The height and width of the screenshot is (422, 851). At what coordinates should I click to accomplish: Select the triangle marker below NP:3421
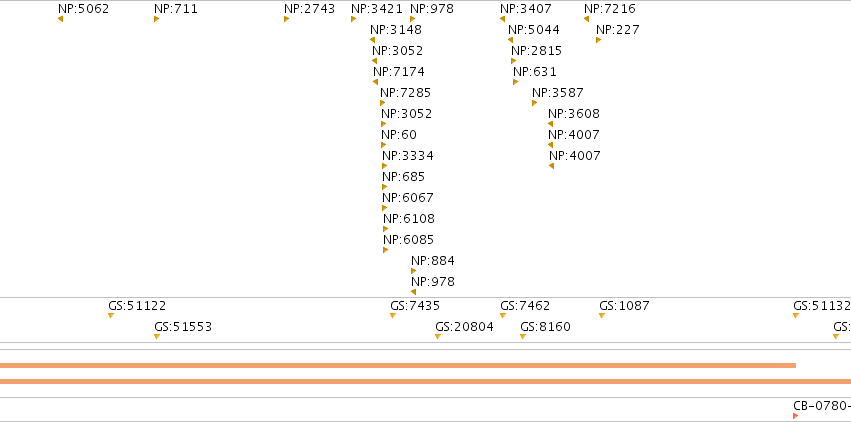coord(353,19)
